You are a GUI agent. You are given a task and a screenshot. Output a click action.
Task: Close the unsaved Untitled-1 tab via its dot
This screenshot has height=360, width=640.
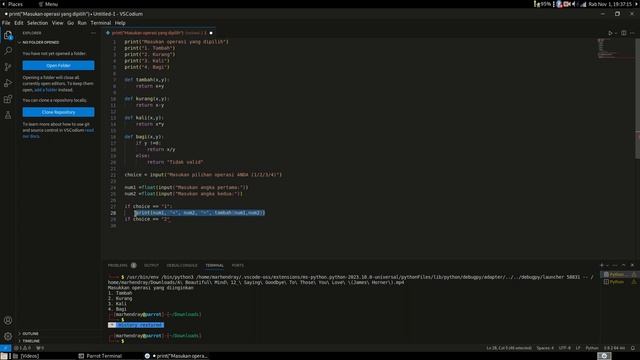[211, 33]
